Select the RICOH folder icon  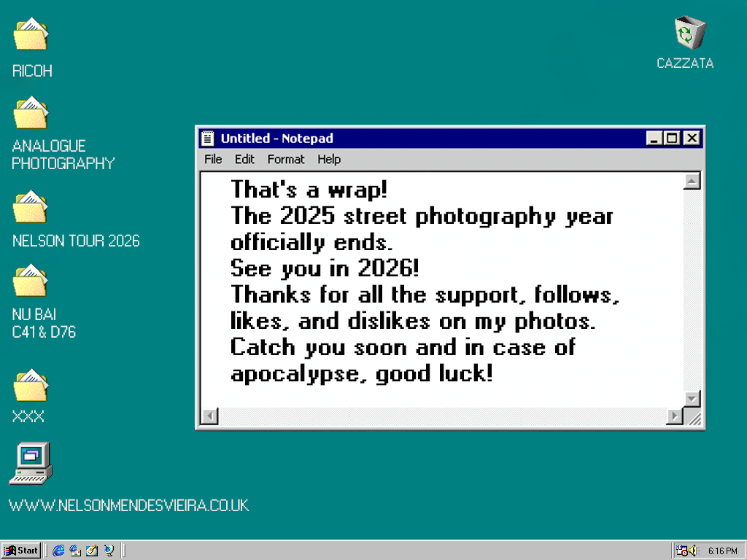click(31, 34)
